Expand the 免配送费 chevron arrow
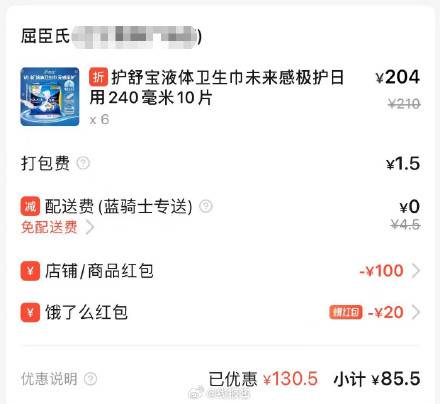 [90, 227]
